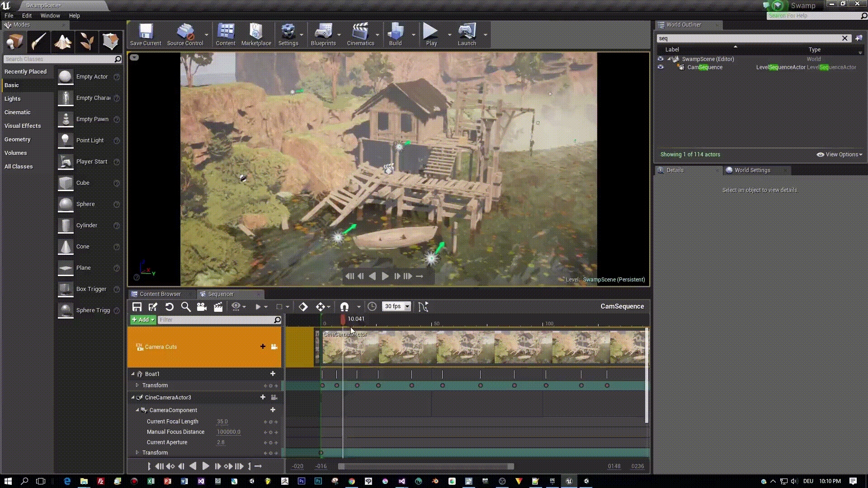Expand the CineCameraActor3 track
The image size is (868, 488).
tap(132, 397)
